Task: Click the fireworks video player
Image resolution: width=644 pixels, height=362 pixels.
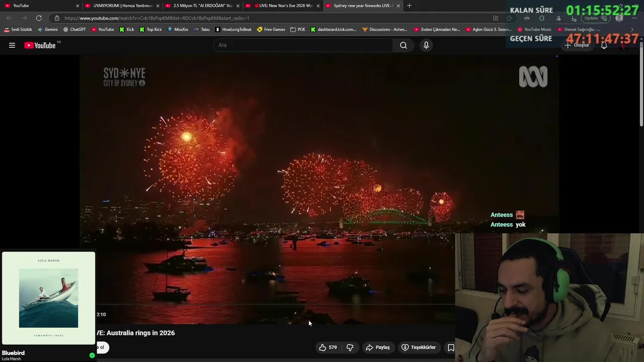Action: 319,189
